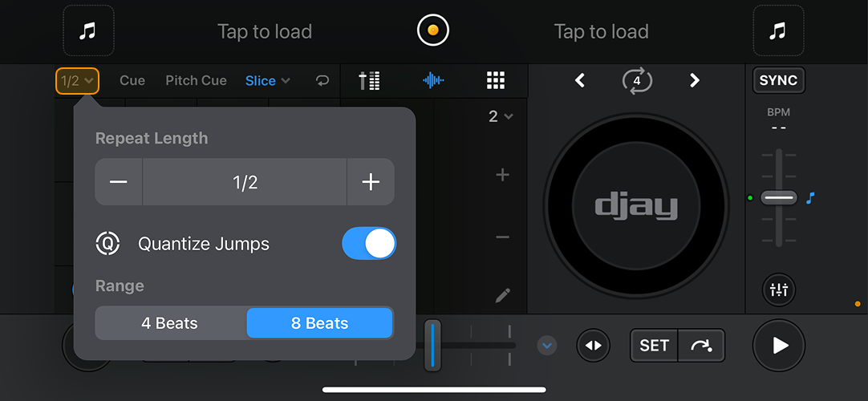
Task: Click the SET cue button
Action: click(x=654, y=346)
